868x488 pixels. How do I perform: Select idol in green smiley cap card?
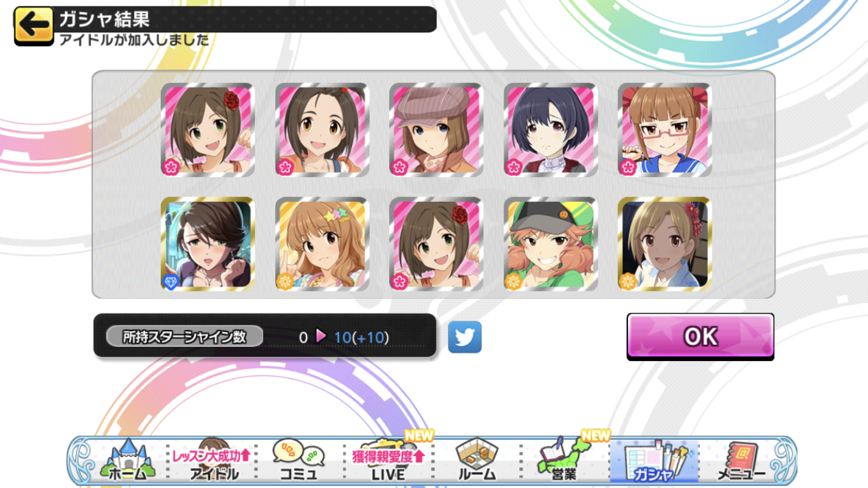click(x=550, y=244)
